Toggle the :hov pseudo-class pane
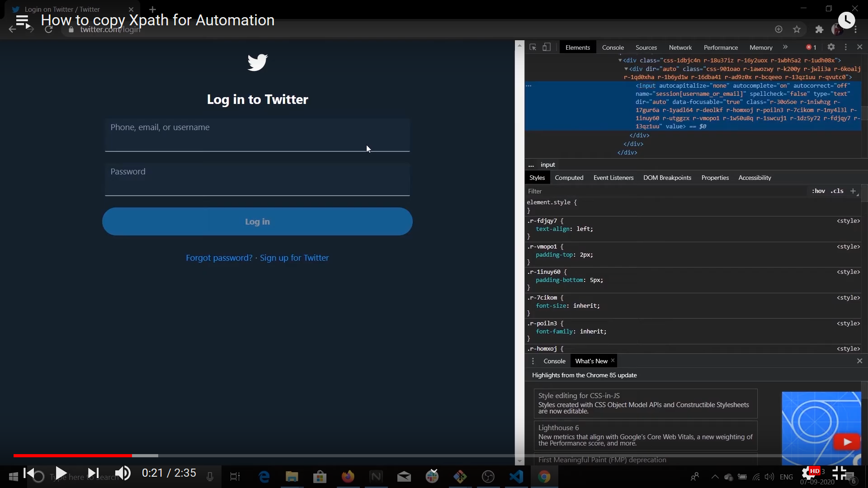The height and width of the screenshot is (488, 868). pyautogui.click(x=819, y=191)
